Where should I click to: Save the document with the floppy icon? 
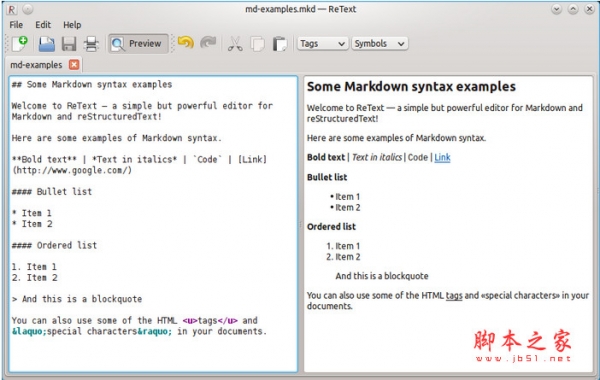coord(69,44)
